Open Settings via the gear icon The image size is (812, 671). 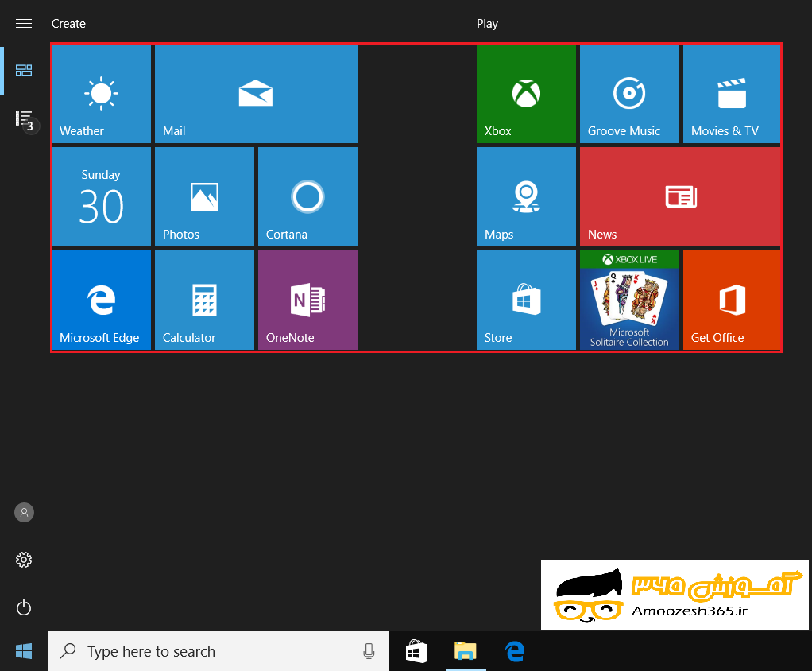pos(24,560)
